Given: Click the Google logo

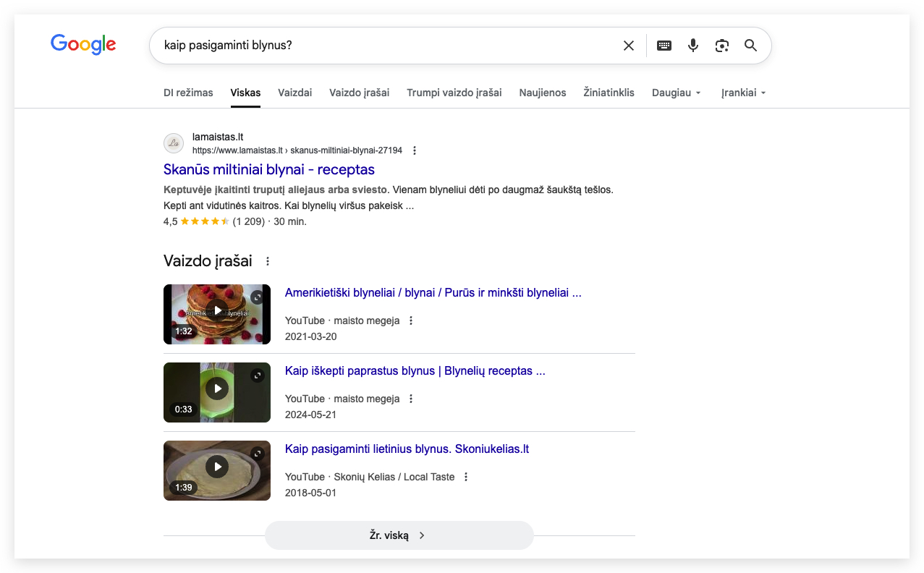Looking at the screenshot, I should (x=83, y=45).
